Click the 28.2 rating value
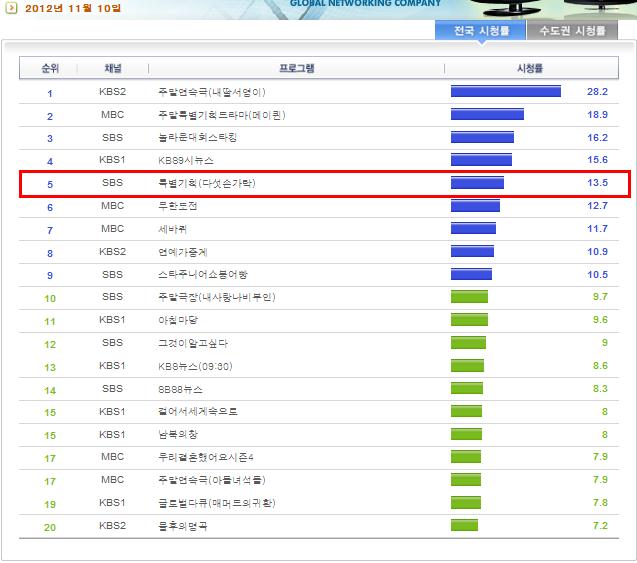637x563 pixels. (x=597, y=91)
